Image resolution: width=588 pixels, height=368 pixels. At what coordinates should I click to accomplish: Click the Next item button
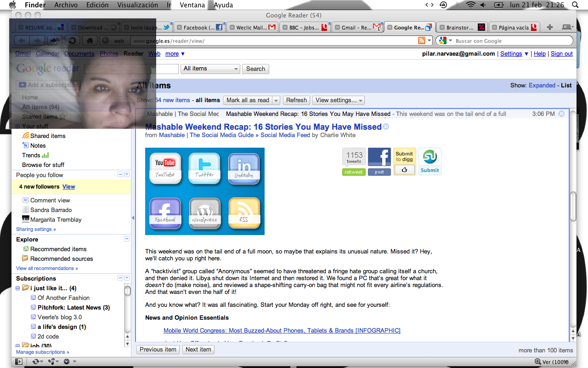pyautogui.click(x=198, y=350)
